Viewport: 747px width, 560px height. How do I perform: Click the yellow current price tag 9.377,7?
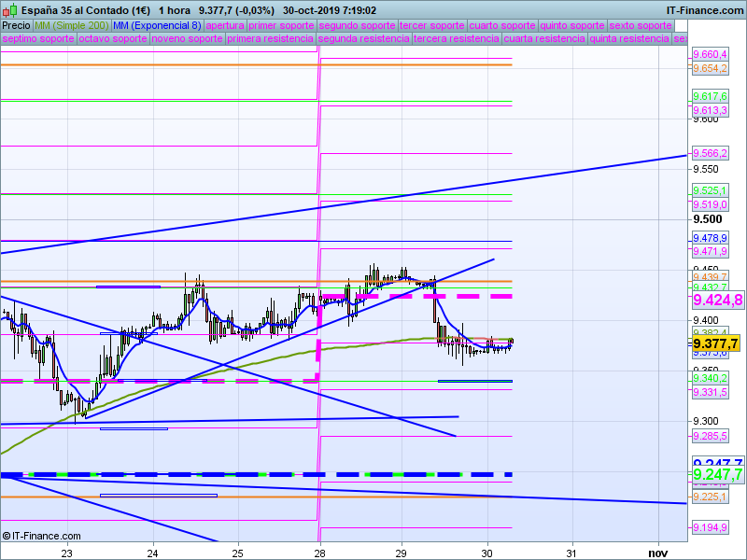pos(716,343)
